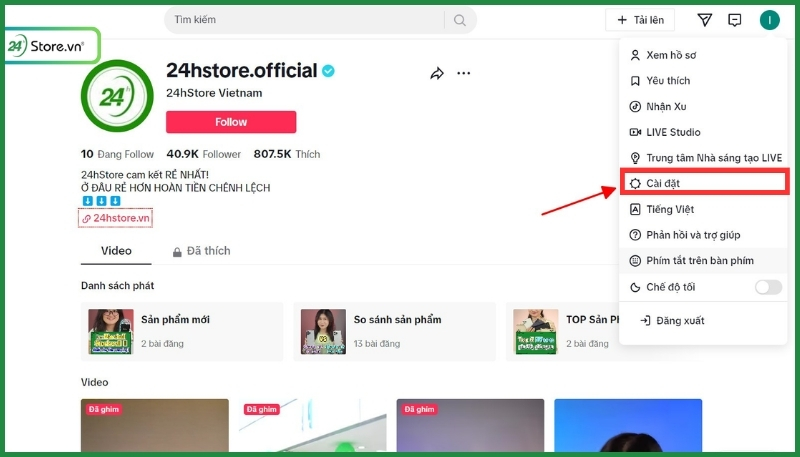
Task: Switch to the Đã thích tab
Action: tap(202, 251)
